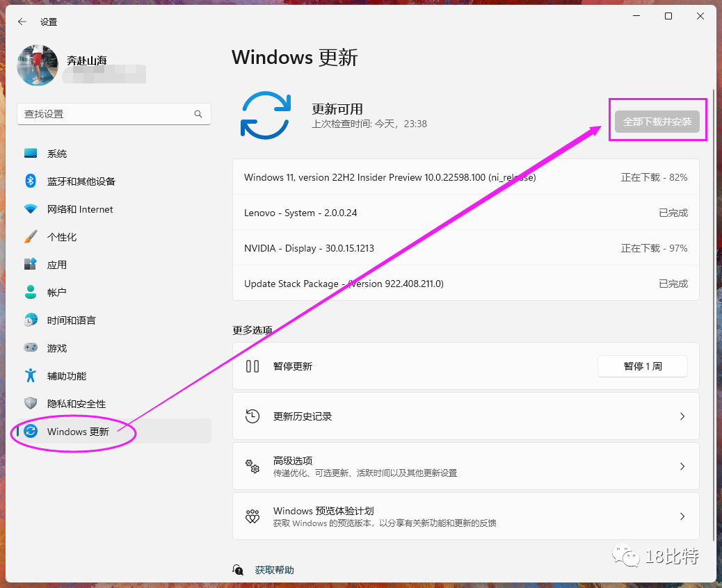Image resolution: width=722 pixels, height=588 pixels.
Task: Click the Privacy and security shield icon
Action: pyautogui.click(x=31, y=403)
